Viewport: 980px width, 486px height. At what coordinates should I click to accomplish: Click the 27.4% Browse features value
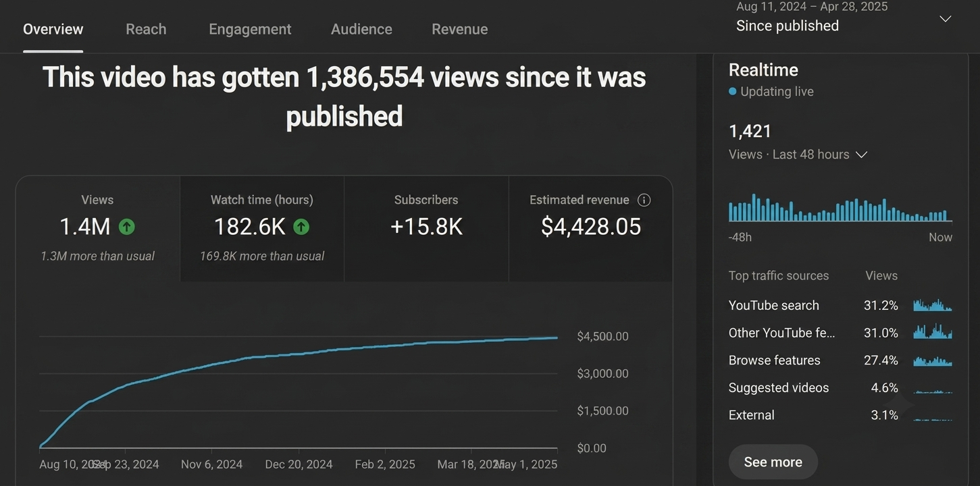[x=881, y=360]
